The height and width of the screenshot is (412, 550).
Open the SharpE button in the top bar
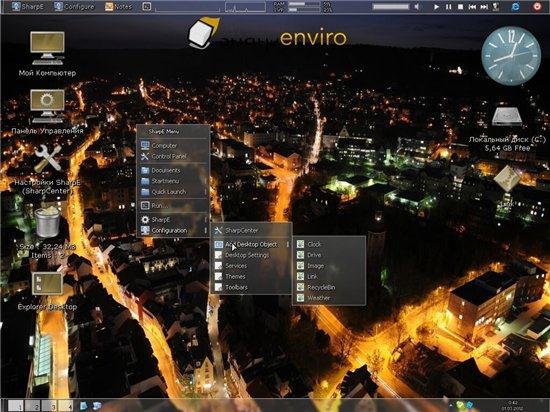coord(28,6)
